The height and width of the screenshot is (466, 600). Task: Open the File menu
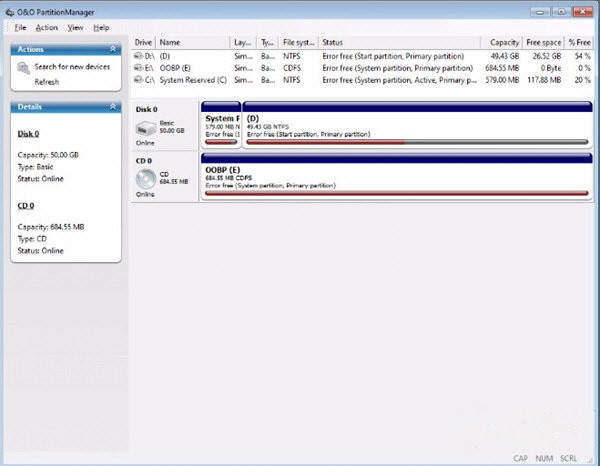pos(20,27)
